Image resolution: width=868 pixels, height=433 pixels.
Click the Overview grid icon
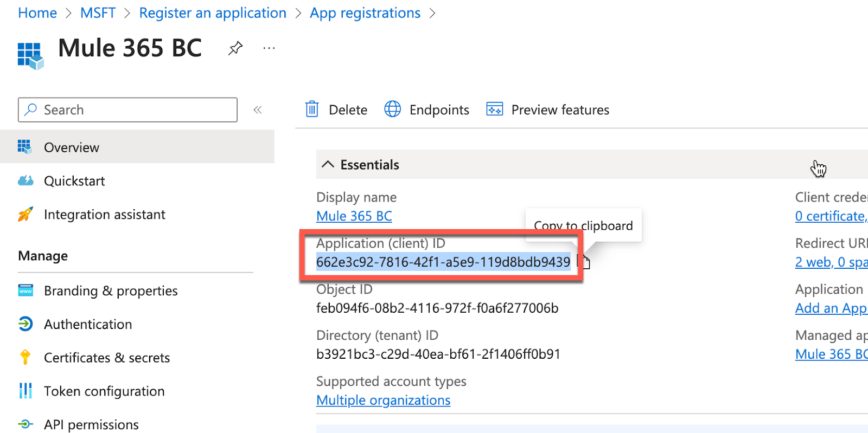[x=25, y=147]
